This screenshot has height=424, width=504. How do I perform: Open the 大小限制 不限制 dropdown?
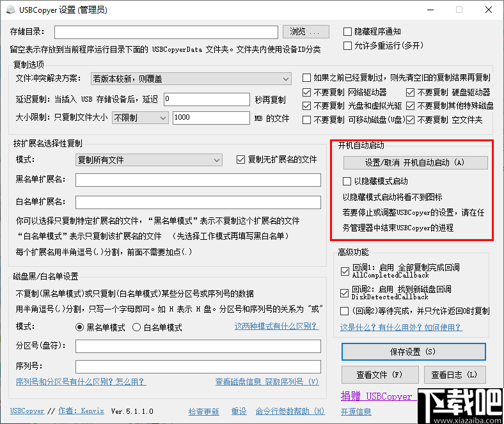(x=140, y=118)
